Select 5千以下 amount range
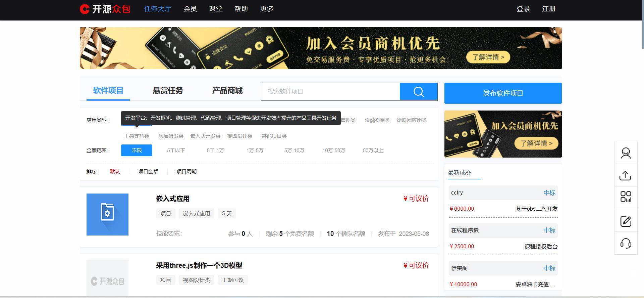The width and height of the screenshot is (644, 298). click(x=176, y=151)
